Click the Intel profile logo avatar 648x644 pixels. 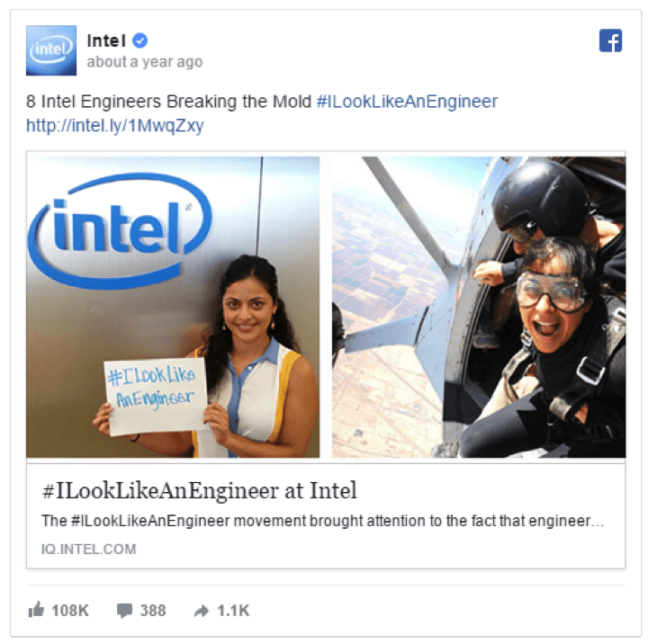(50, 50)
